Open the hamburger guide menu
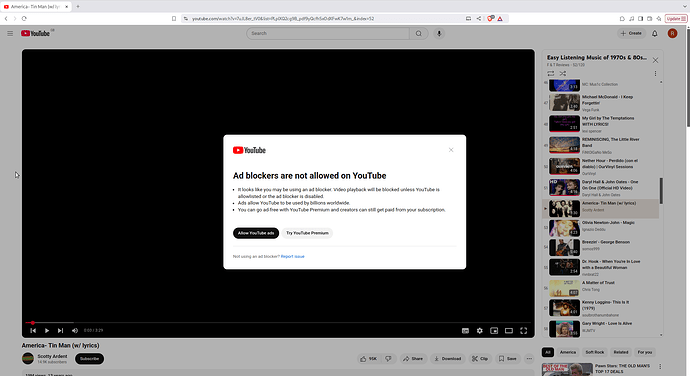The width and height of the screenshot is (690, 376). (x=10, y=33)
